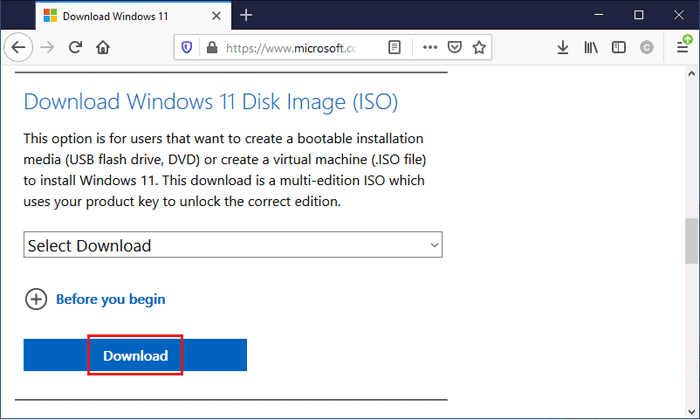This screenshot has width=700, height=420.
Task: Bookmark this page with the star
Action: [479, 47]
